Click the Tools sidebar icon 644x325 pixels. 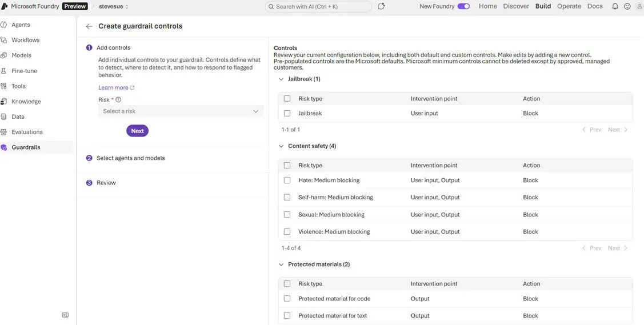pyautogui.click(x=3, y=86)
